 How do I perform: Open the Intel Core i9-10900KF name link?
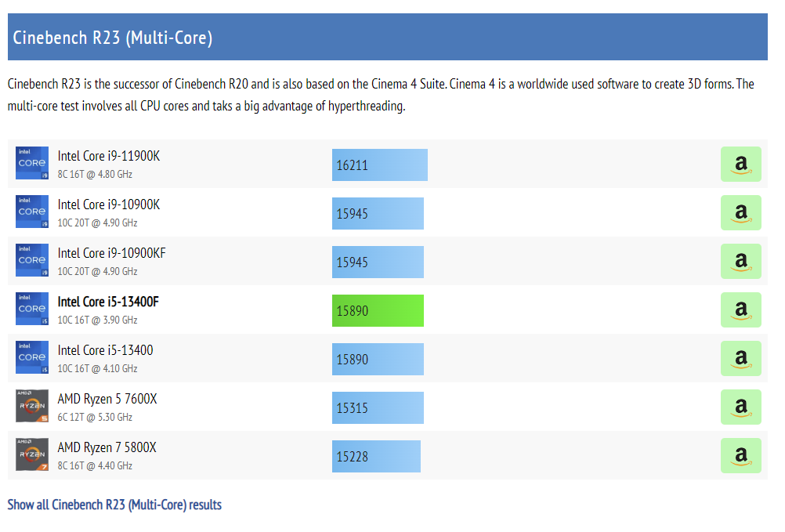(111, 253)
